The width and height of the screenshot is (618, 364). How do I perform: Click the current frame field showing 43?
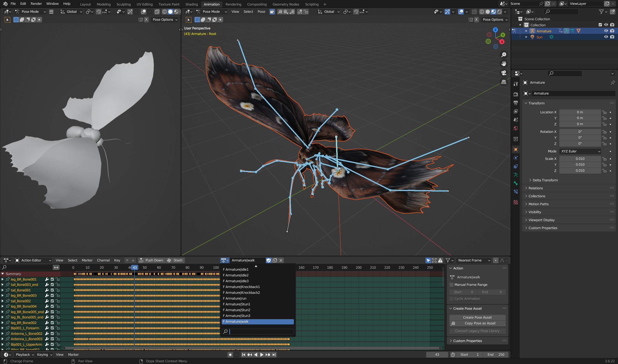pos(437,354)
